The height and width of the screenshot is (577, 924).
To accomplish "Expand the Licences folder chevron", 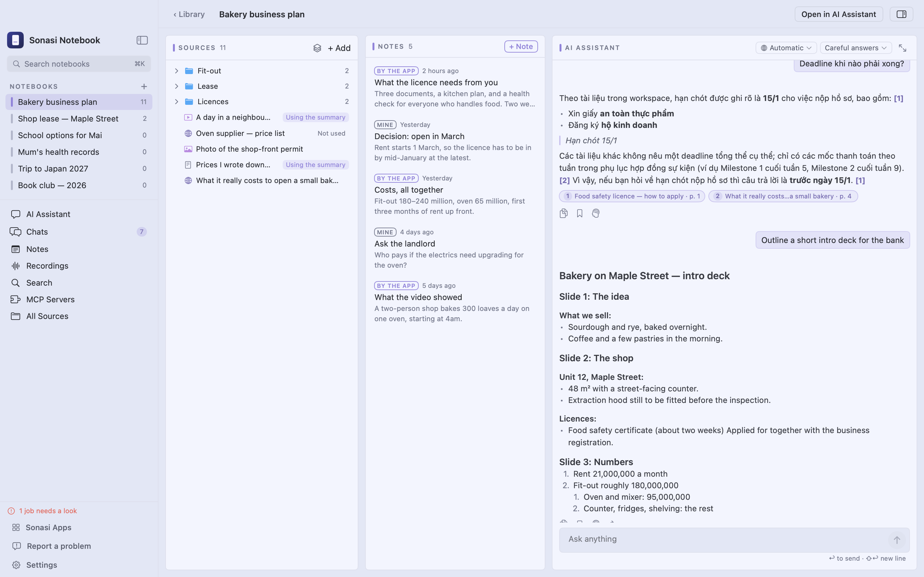I will click(x=176, y=102).
